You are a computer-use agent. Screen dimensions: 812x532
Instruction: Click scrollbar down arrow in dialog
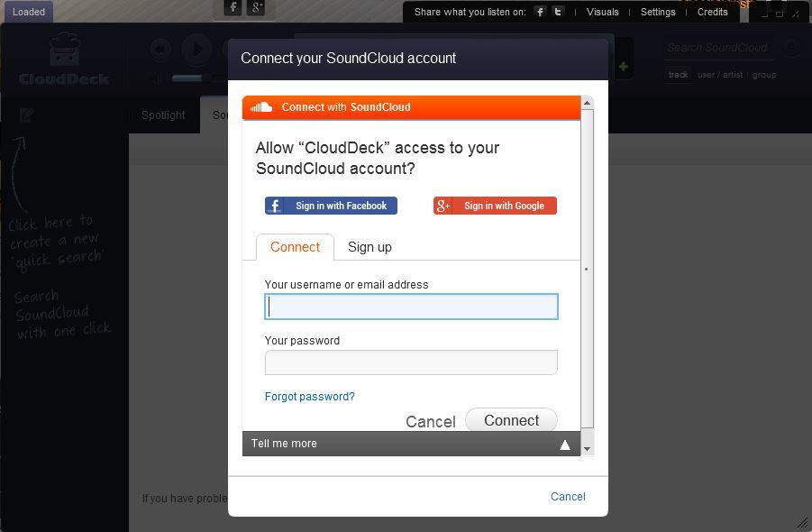tap(587, 449)
